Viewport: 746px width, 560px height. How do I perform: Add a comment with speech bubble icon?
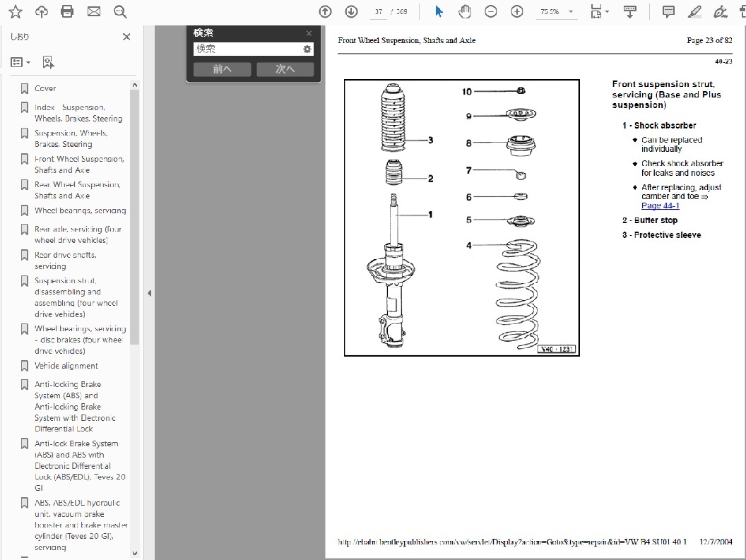[668, 11]
